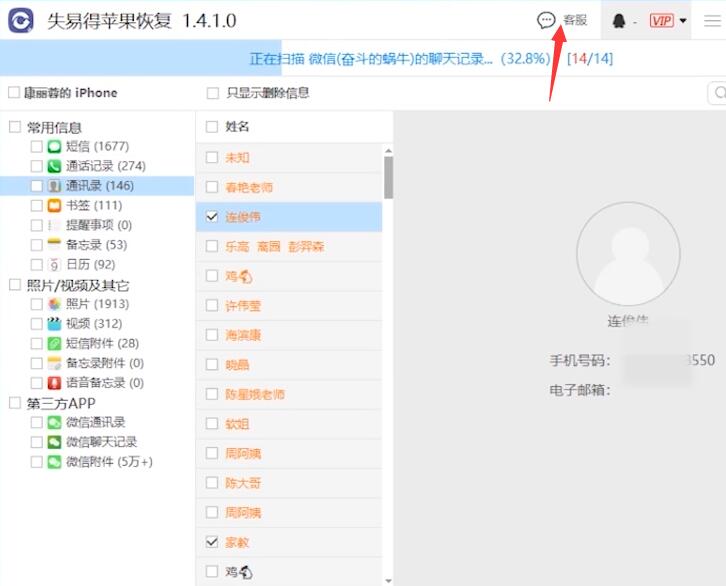Screen dimensions: 726x586
Task: Click the scrollbar up arrow
Action: coord(388,150)
